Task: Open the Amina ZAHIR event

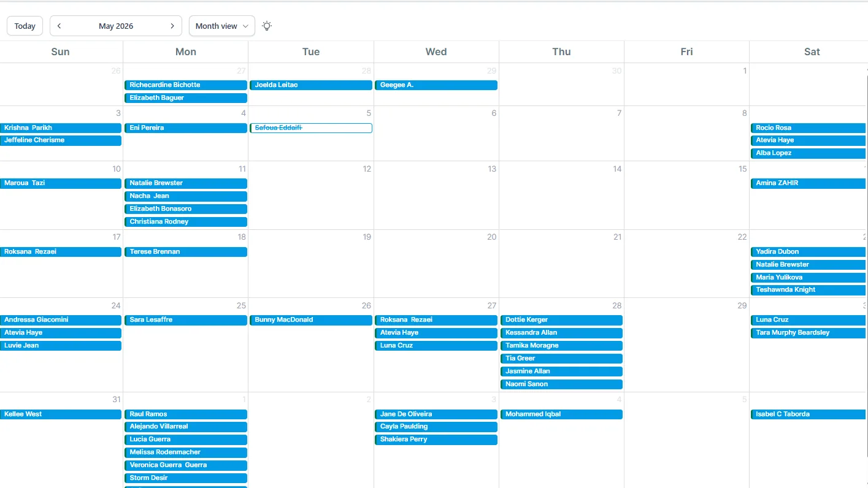Action: click(x=808, y=183)
